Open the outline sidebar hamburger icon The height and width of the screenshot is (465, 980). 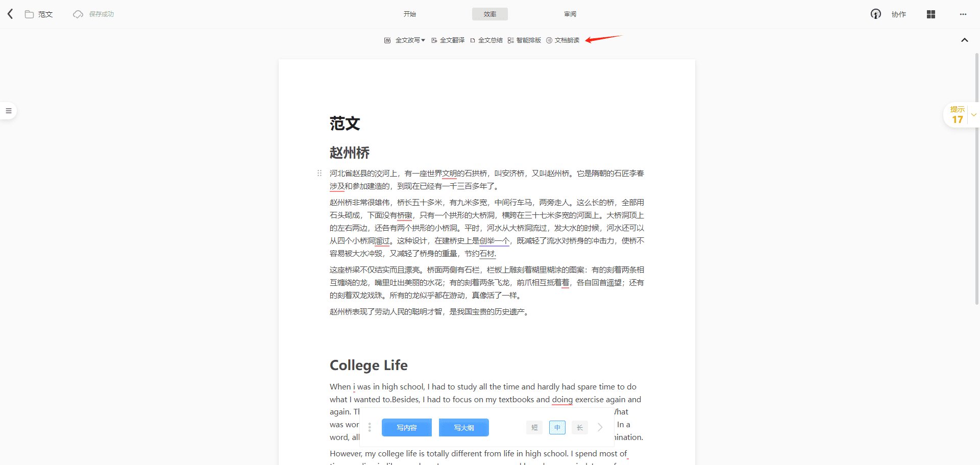click(9, 111)
